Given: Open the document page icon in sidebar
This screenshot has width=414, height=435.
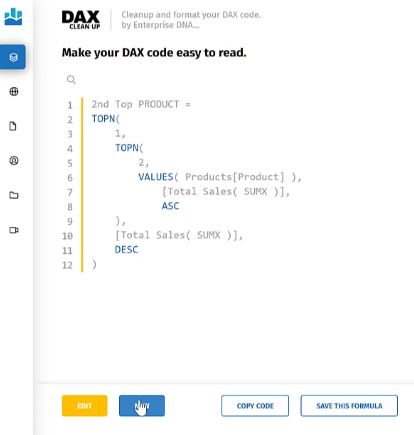Looking at the screenshot, I should pos(13,126).
